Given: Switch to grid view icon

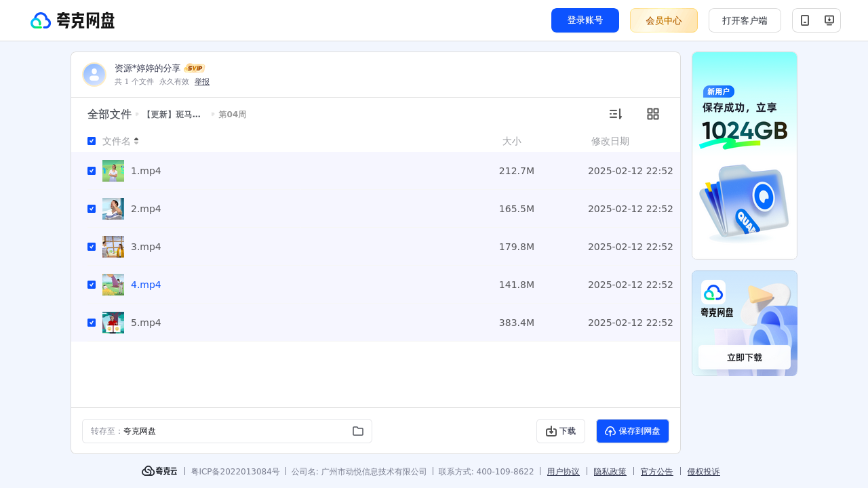Looking at the screenshot, I should click(x=653, y=114).
